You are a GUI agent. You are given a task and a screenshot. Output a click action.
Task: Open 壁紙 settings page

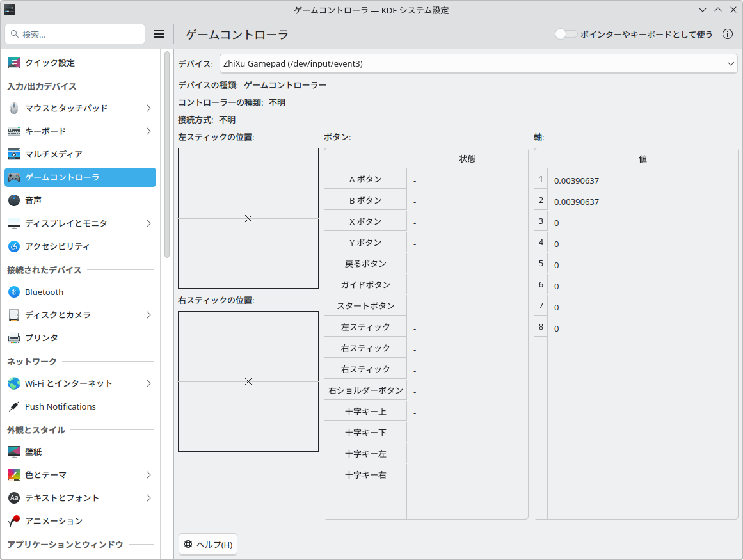click(x=80, y=451)
